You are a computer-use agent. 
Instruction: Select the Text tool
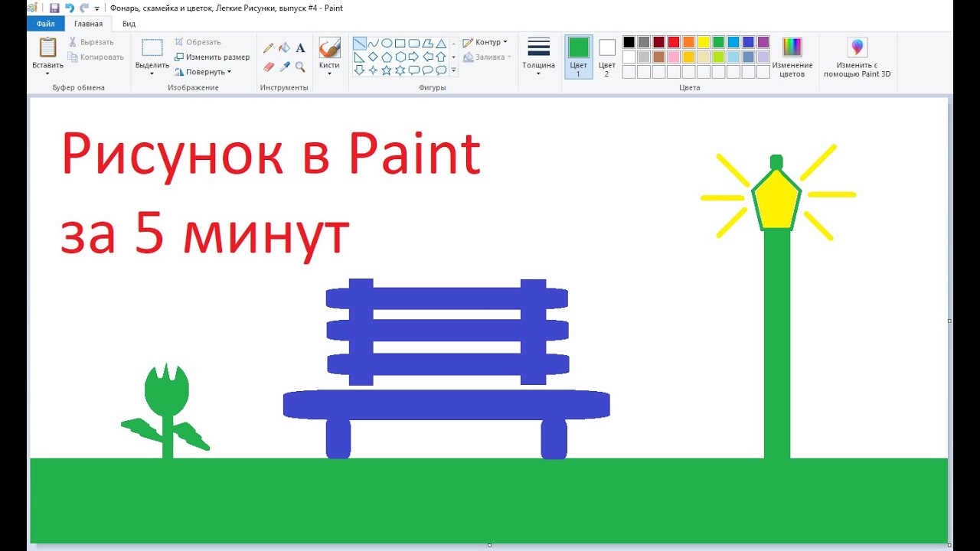click(300, 48)
